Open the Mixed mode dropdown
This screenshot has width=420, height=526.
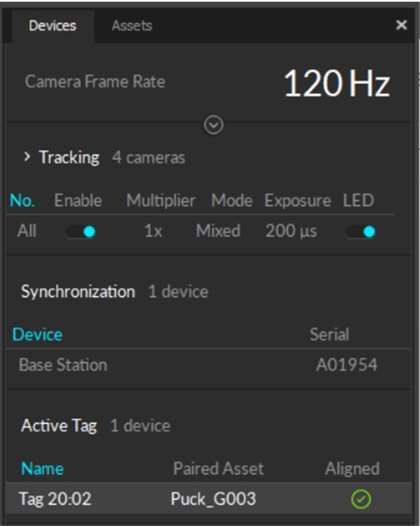218,231
